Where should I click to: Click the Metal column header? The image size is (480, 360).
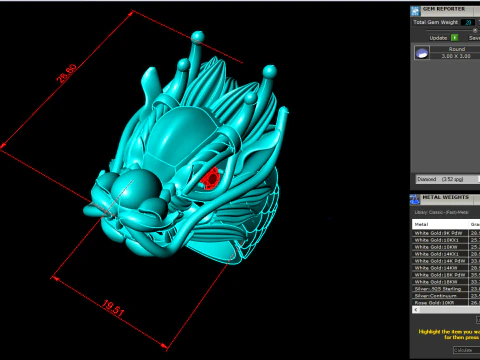click(x=440, y=224)
